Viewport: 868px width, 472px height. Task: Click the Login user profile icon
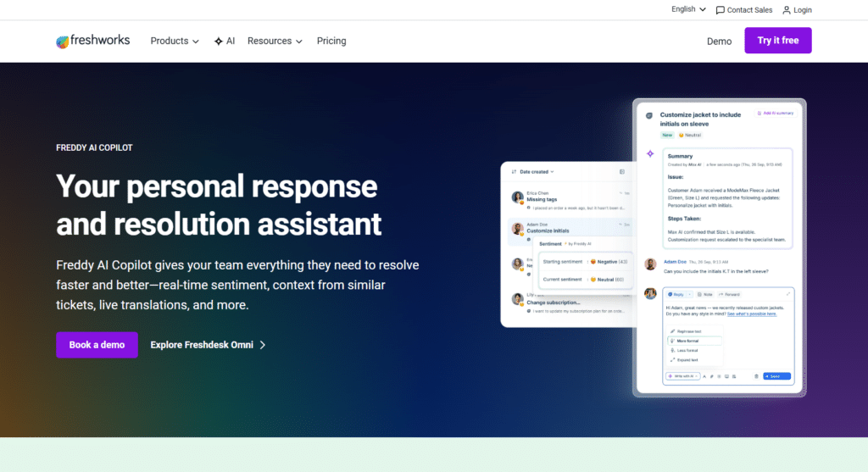coord(787,10)
